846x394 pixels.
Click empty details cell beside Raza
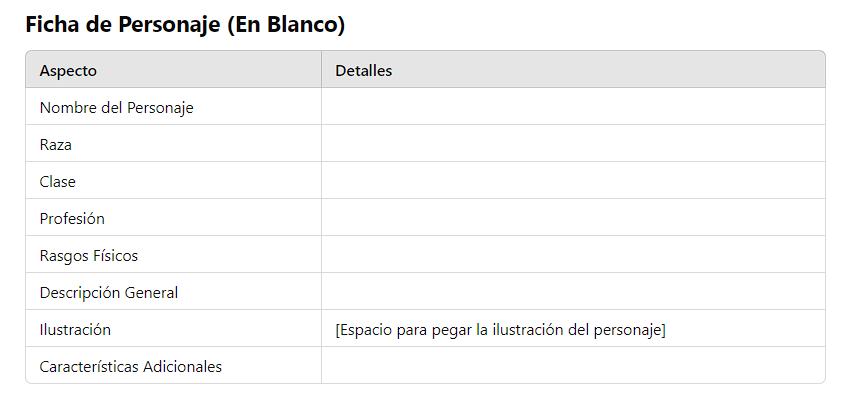tap(574, 143)
